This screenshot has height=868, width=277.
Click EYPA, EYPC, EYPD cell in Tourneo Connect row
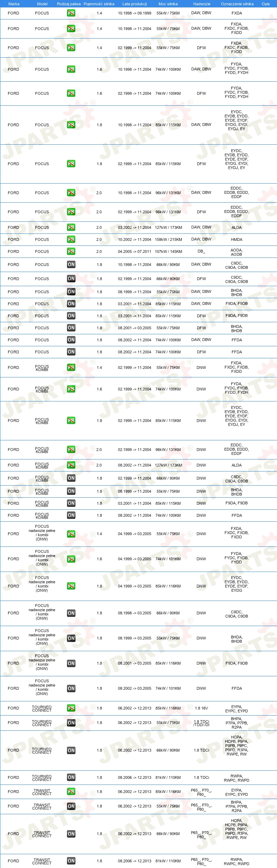tap(237, 709)
